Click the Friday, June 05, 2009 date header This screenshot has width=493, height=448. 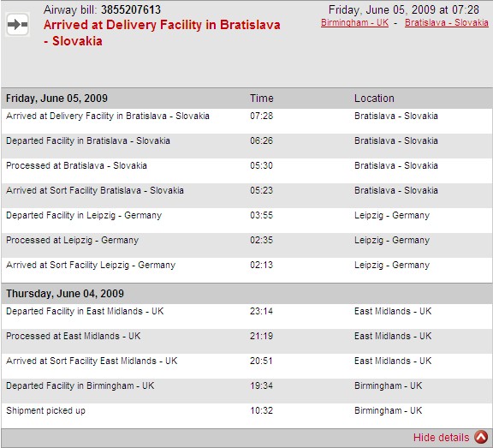[x=56, y=99]
